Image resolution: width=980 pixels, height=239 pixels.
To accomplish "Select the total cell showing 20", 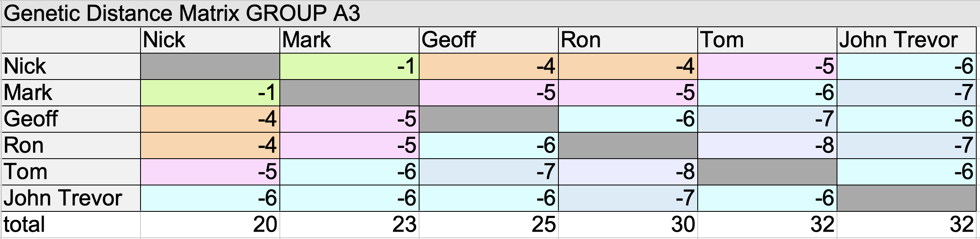I will (210, 225).
